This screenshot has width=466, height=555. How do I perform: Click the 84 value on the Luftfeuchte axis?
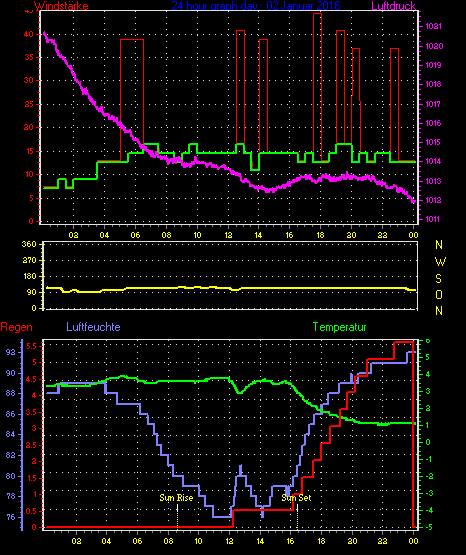11,434
